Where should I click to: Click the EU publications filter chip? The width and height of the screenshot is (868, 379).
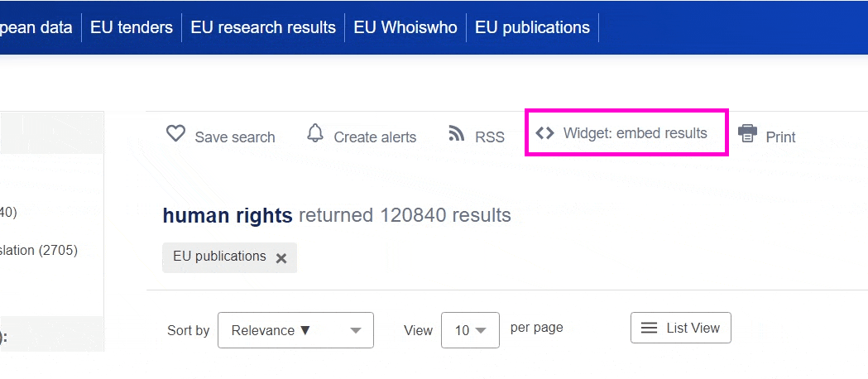(219, 257)
